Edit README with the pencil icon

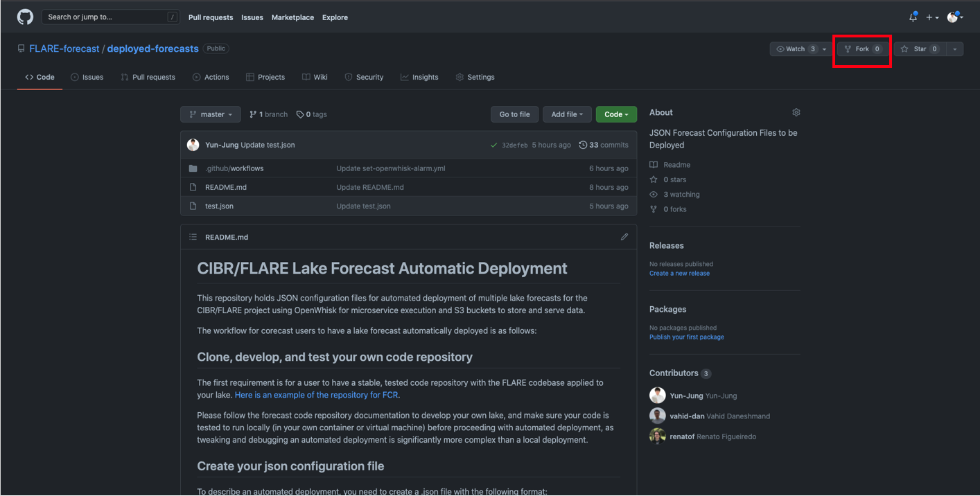point(624,237)
